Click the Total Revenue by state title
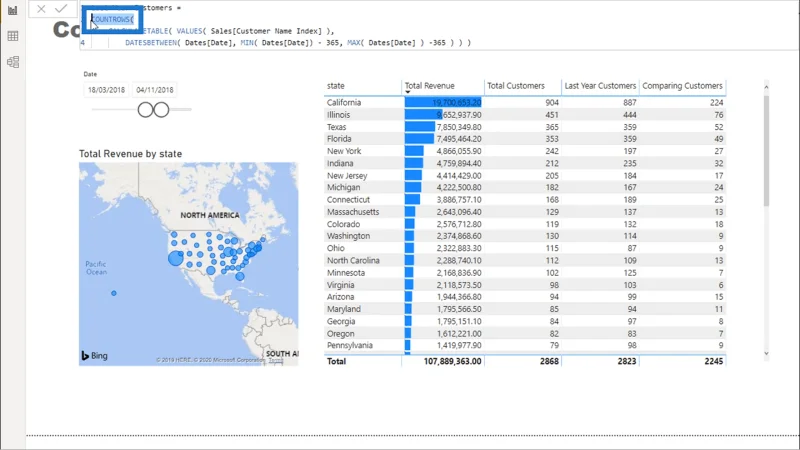The height and width of the screenshot is (450, 800). (x=130, y=154)
